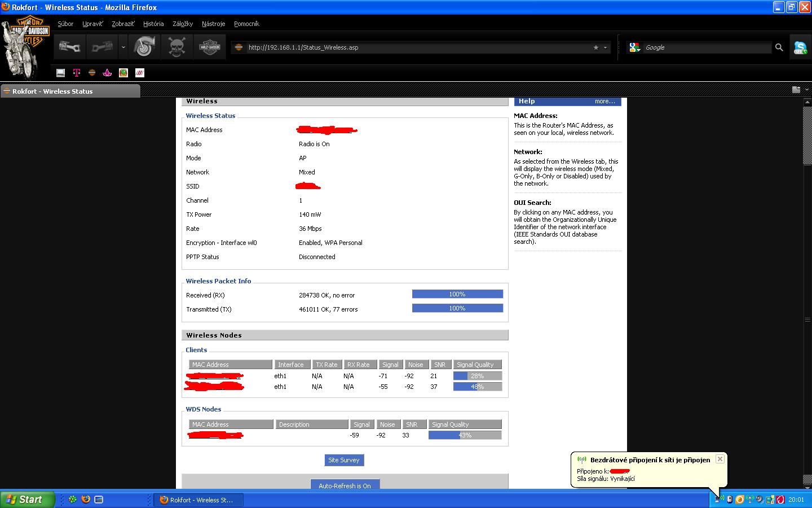This screenshot has height=508, width=812.
Task: Click the site identity icon in address bar
Action: (239, 47)
